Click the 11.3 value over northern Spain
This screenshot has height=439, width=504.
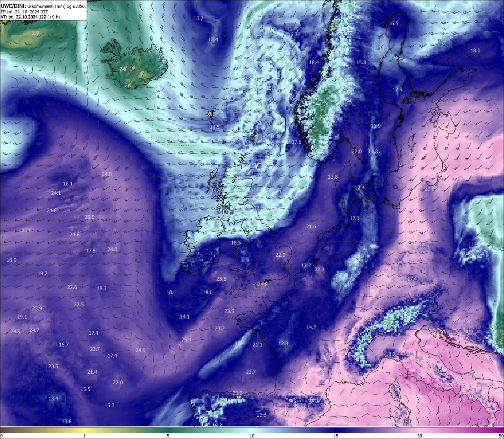[261, 415]
